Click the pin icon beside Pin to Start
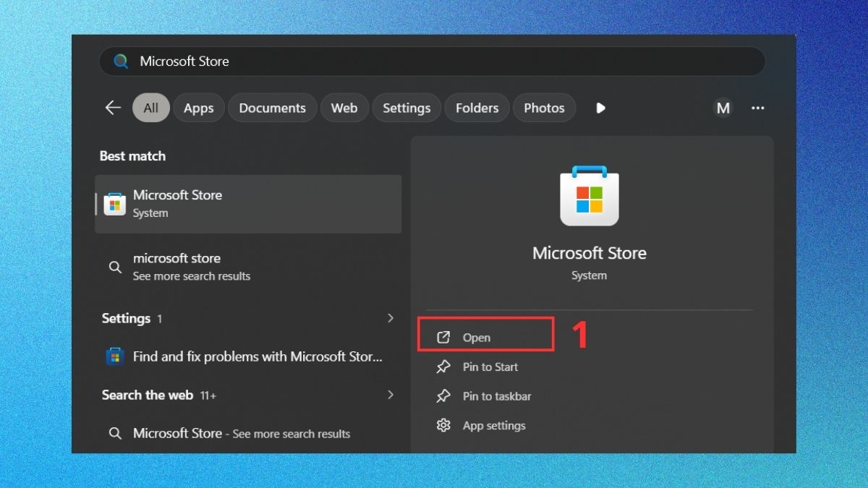The image size is (868, 488). [x=443, y=367]
